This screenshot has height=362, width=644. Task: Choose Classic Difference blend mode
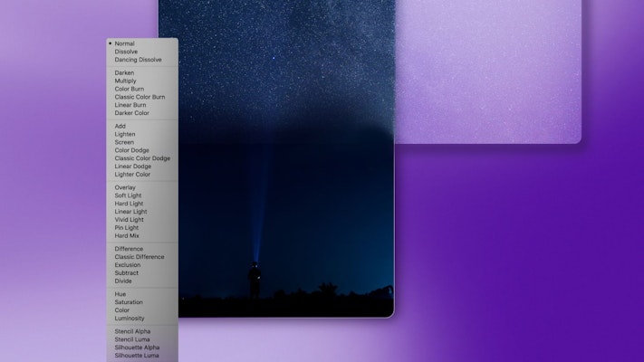139,256
